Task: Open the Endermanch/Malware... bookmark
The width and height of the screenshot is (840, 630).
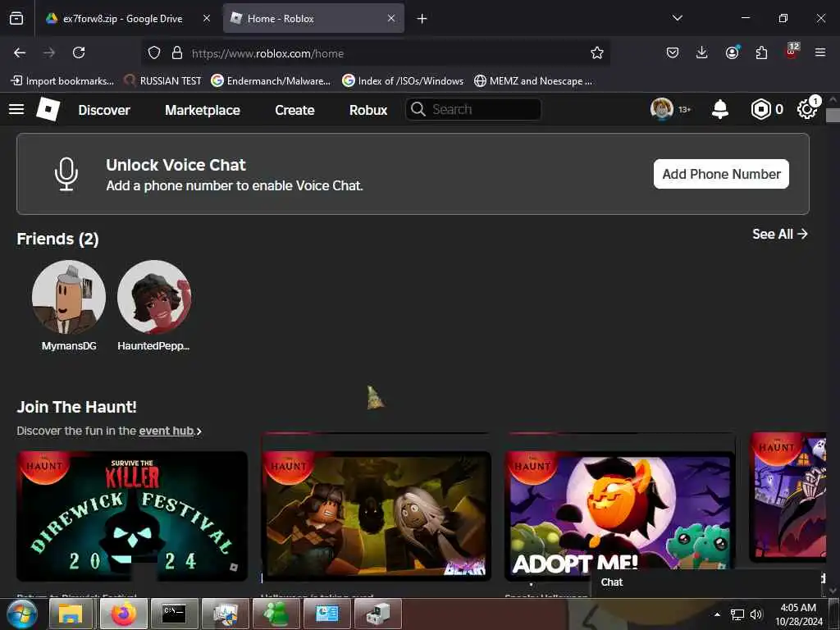Action: pos(271,81)
